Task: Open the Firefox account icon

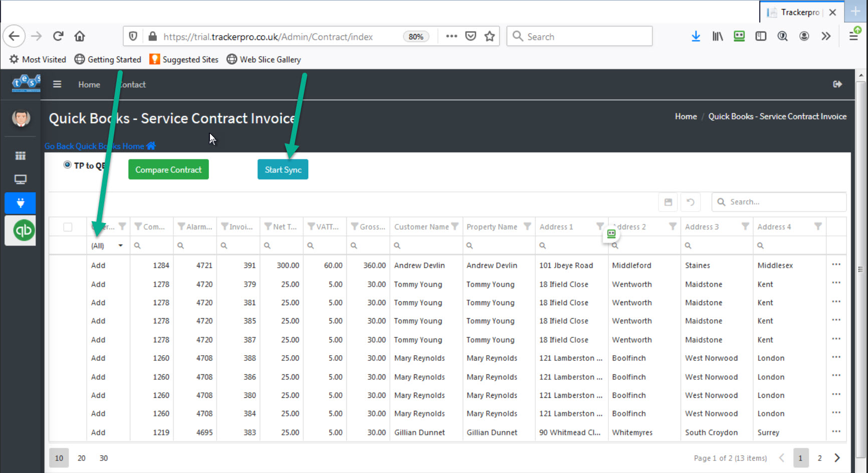Action: 804,36
